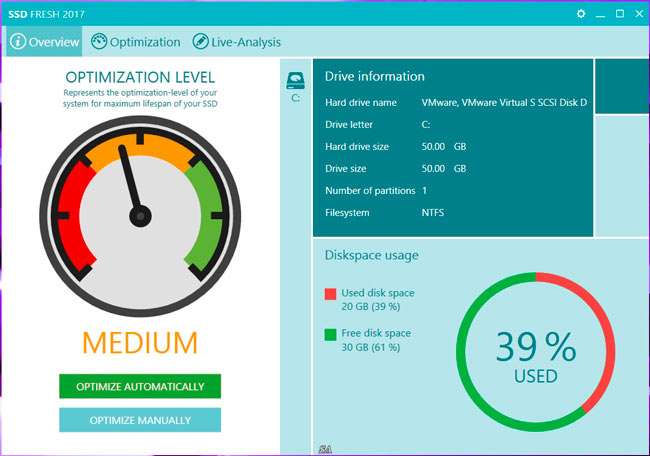Click the Used disk space 20 GB label

[x=378, y=300]
